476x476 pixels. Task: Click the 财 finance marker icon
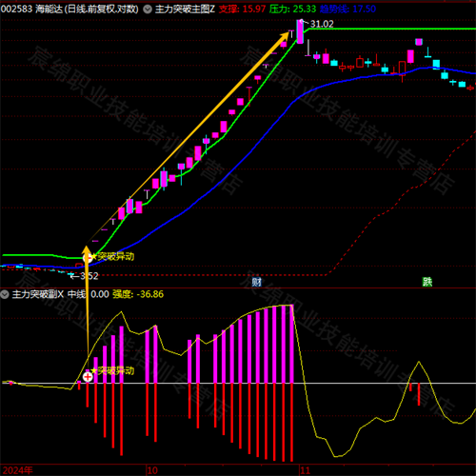pyautogui.click(x=256, y=282)
